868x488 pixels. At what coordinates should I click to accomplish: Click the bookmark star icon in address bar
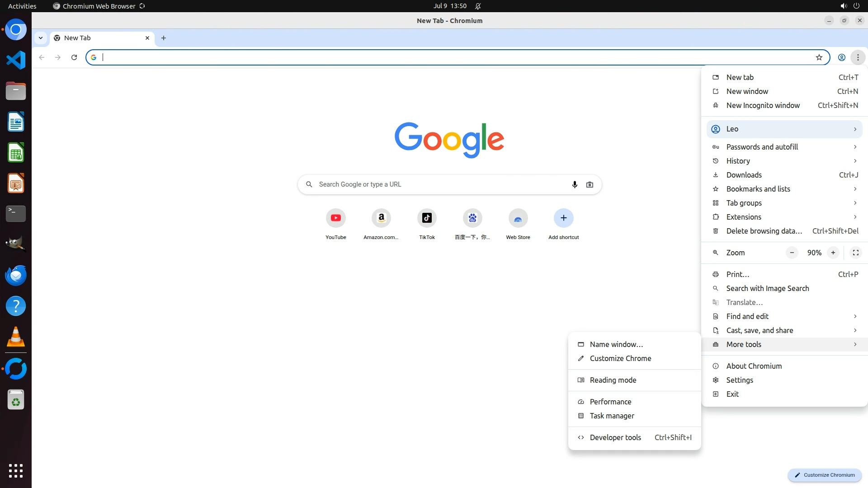click(819, 57)
